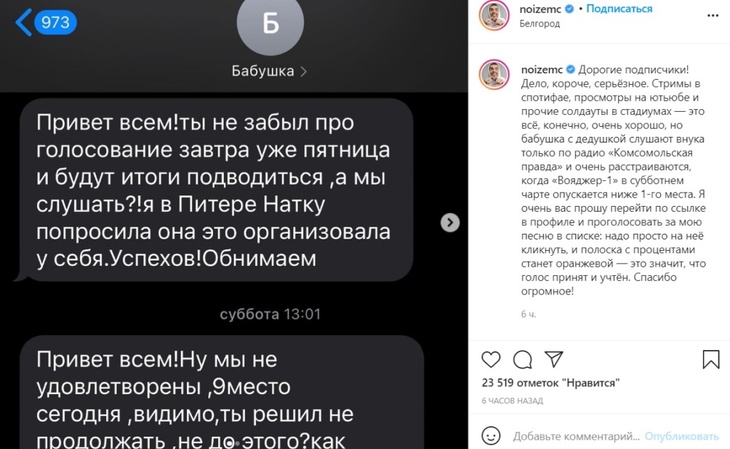View the 23 519 likes list
This screenshot has width=730, height=449.
click(x=551, y=383)
